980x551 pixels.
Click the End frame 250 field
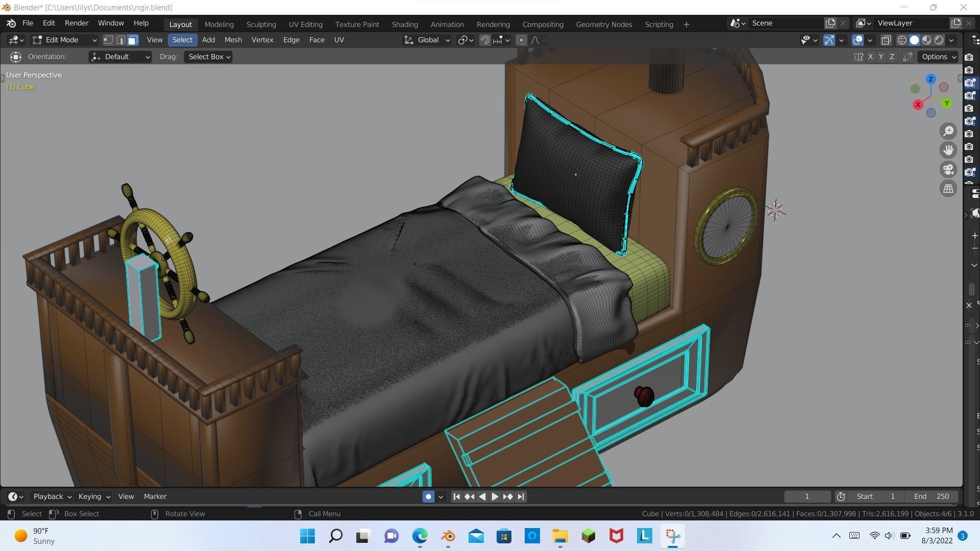click(x=932, y=496)
